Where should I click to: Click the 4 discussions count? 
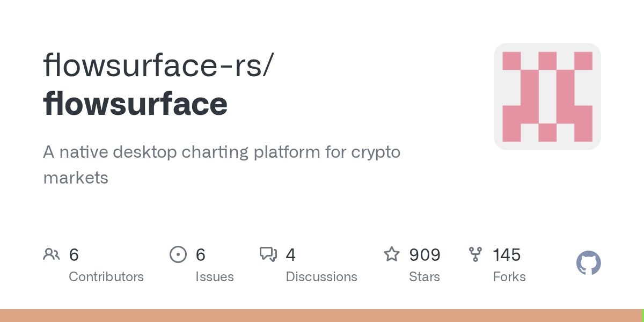coord(290,254)
